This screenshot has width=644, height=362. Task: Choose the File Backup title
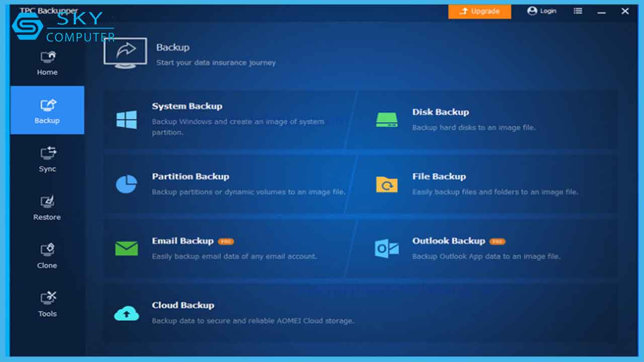tap(439, 176)
